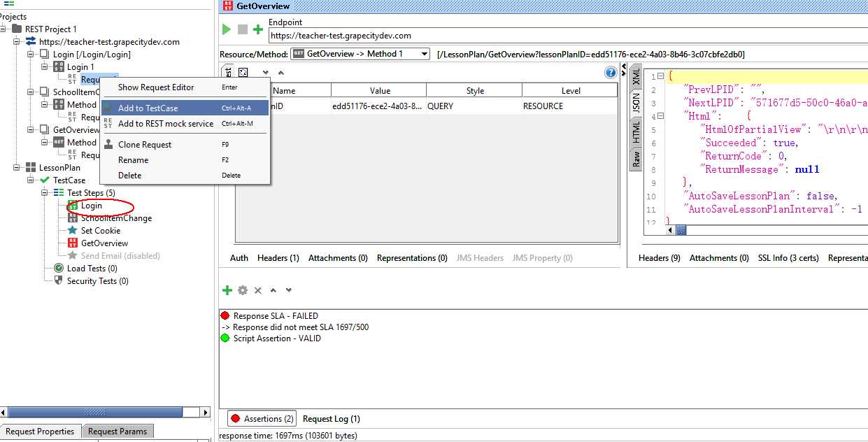This screenshot has height=442, width=868.
Task: Collapse JSON fold marker at line 4 Html
Action: [660, 116]
